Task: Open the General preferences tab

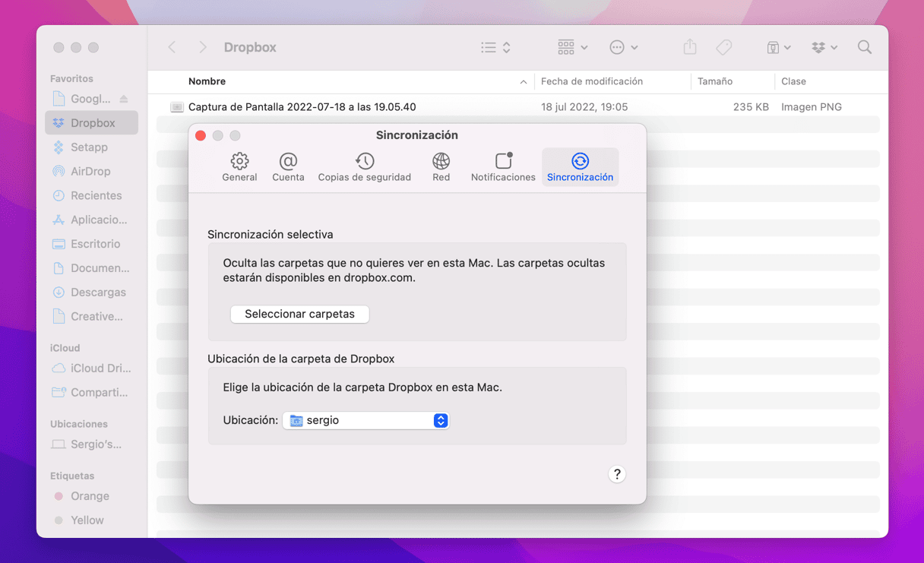Action: [239, 167]
